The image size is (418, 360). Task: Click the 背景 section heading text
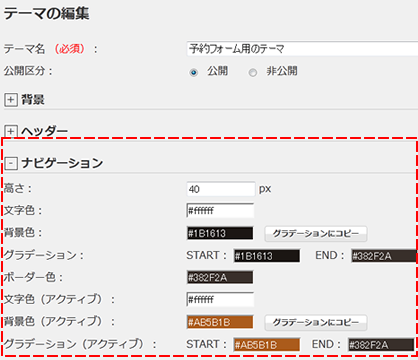click(33, 100)
